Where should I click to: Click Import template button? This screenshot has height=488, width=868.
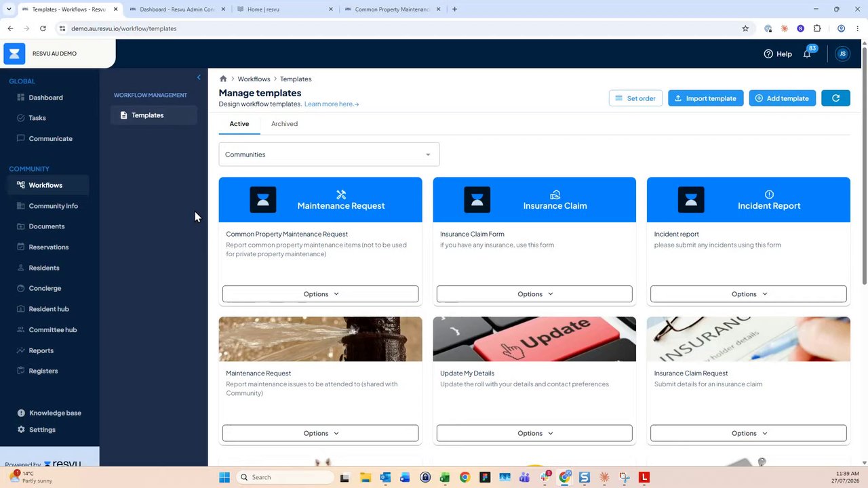pos(705,98)
